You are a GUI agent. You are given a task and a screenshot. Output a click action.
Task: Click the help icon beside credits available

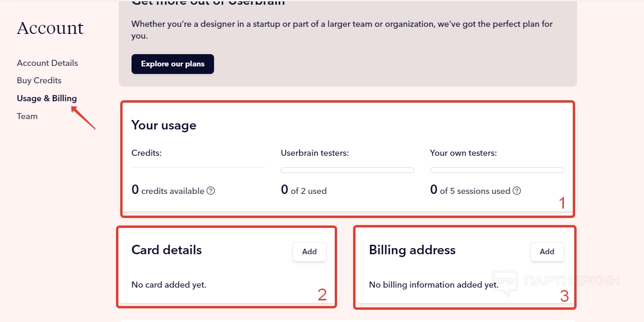(x=211, y=191)
